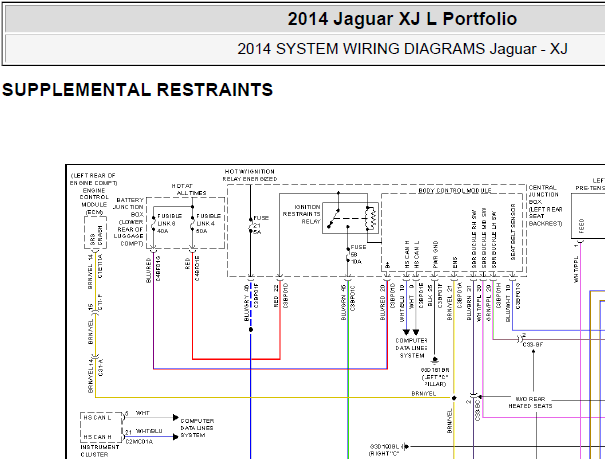Click the 'SUPPLEMENTAL RESTRAINTS' heading

click(x=137, y=90)
